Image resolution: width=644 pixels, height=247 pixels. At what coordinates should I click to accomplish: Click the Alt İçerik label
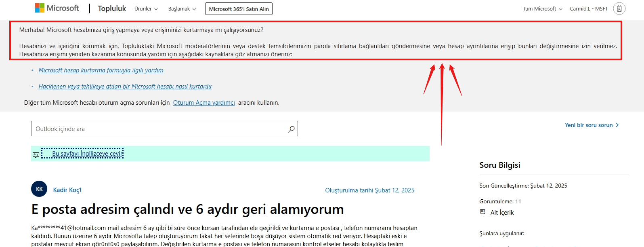pyautogui.click(x=502, y=213)
